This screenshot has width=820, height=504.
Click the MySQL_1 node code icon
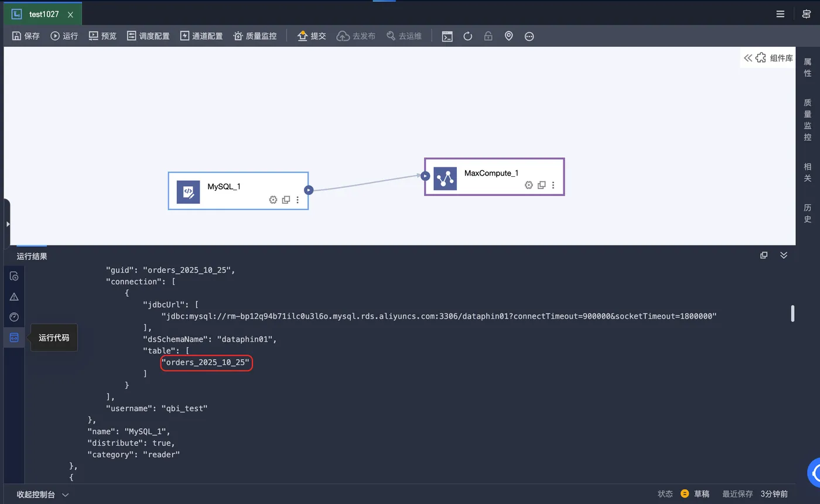188,192
